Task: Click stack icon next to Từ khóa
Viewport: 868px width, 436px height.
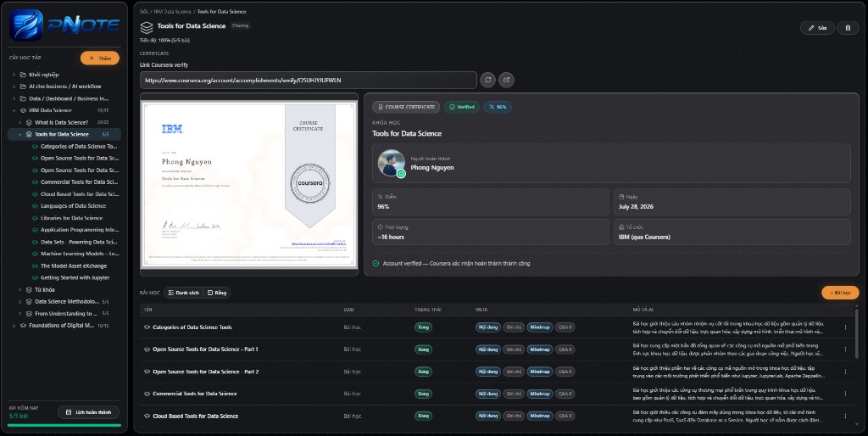Action: click(x=29, y=290)
